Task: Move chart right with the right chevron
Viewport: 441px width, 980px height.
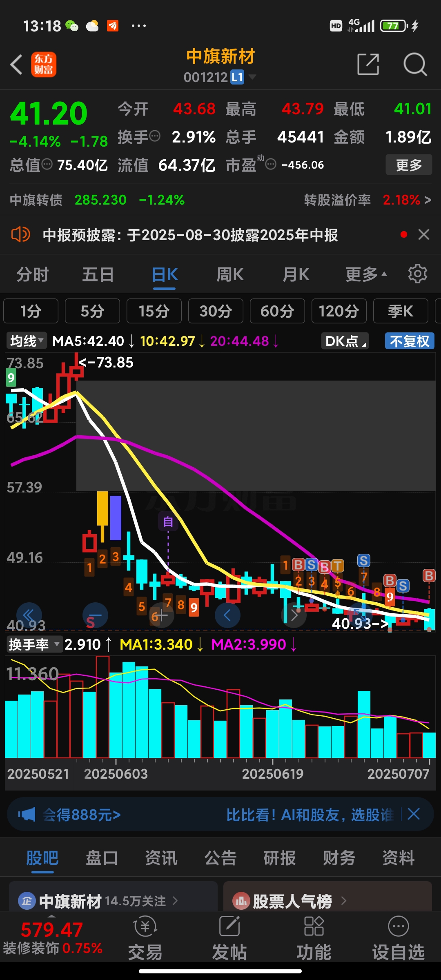Action: 294,615
